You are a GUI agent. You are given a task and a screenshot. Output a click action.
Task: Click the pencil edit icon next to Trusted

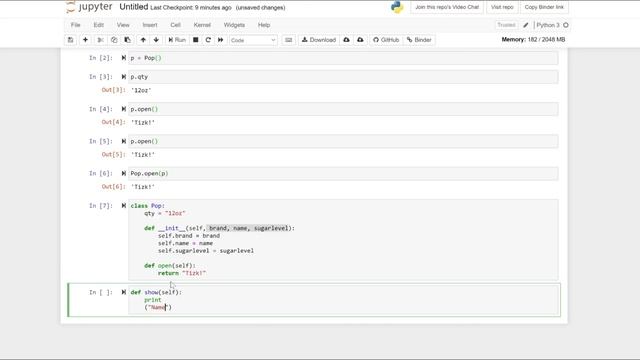point(526,25)
